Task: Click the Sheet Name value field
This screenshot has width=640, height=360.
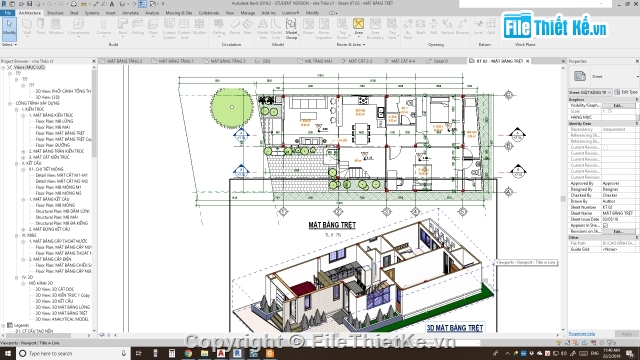Action: 619,213
